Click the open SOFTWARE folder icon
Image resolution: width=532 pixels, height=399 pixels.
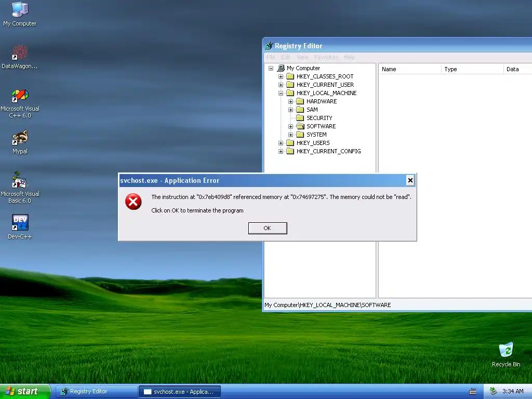[300, 126]
